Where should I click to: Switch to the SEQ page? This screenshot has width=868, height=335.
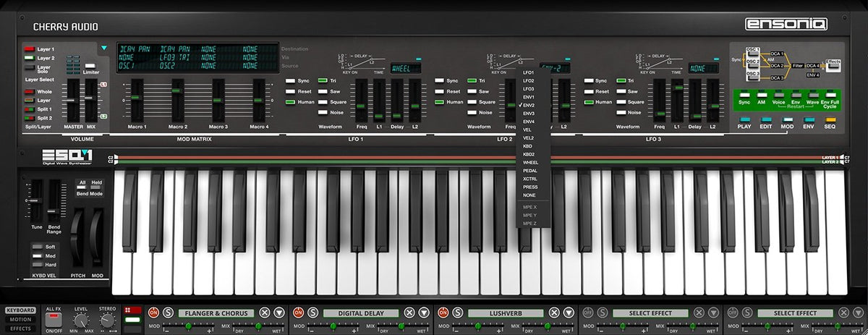830,119
